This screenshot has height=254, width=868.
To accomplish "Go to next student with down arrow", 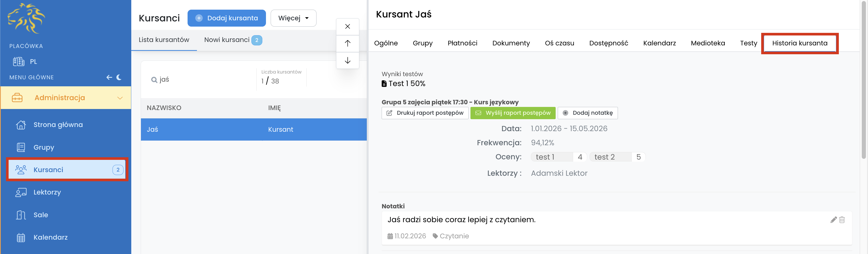I will [x=348, y=61].
